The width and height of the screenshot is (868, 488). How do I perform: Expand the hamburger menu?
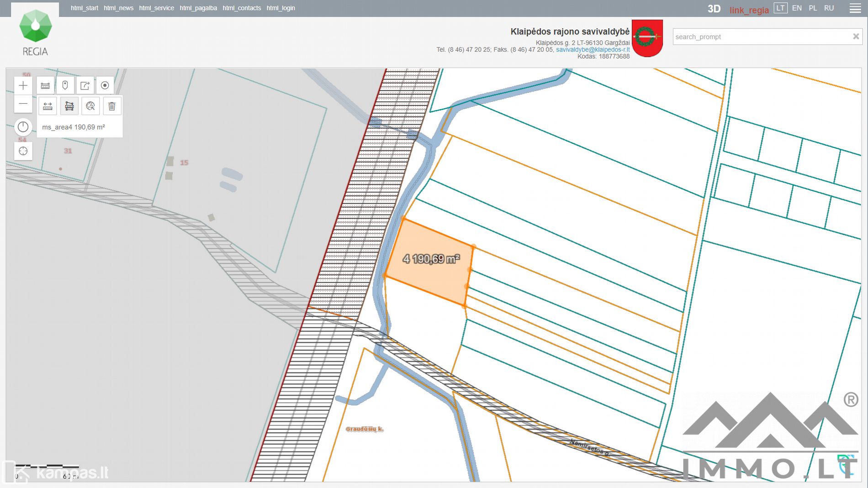coord(855,8)
